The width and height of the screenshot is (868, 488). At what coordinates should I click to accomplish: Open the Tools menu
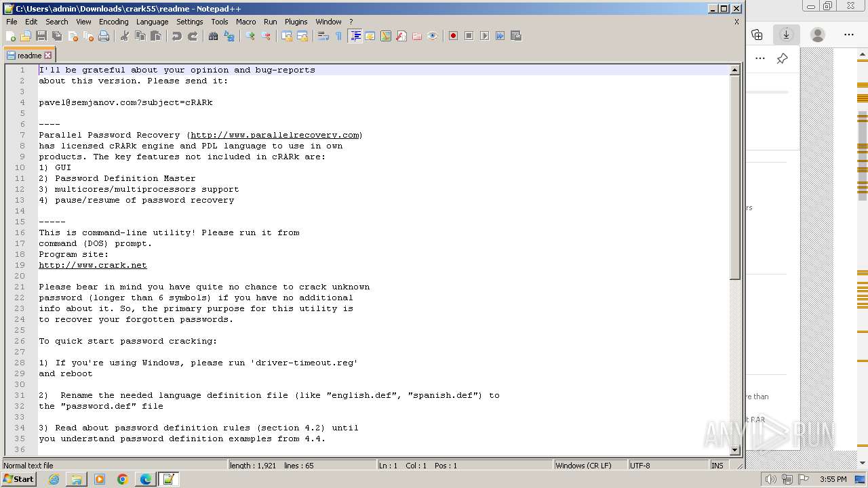[220, 22]
